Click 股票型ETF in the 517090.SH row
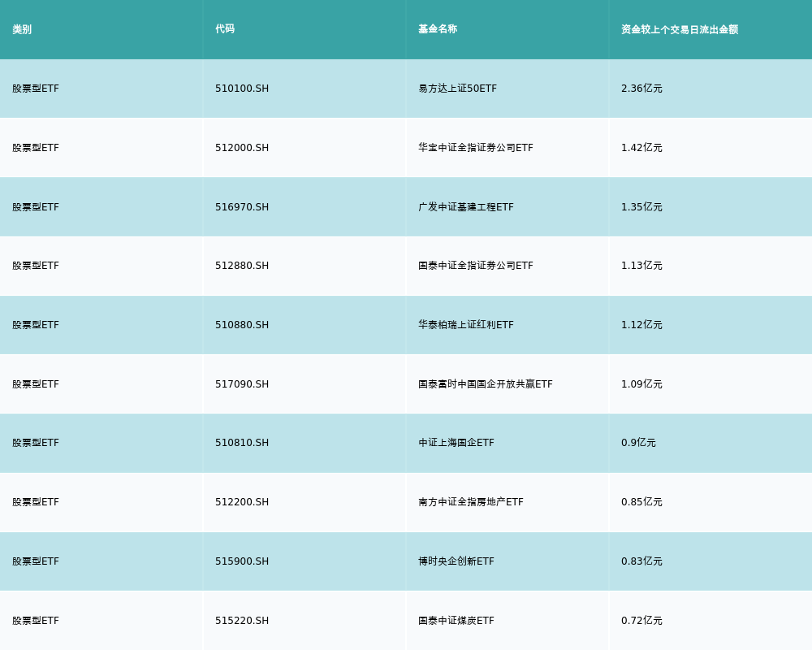 pyautogui.click(x=36, y=384)
